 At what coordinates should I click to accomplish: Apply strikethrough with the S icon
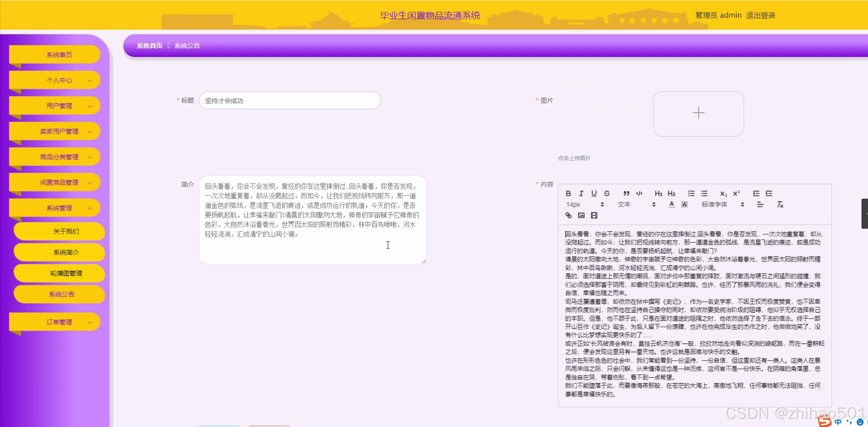[607, 194]
